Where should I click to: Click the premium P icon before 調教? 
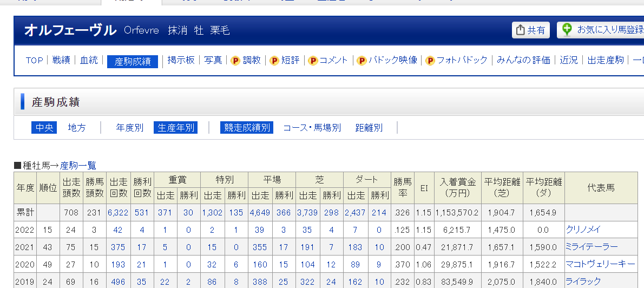235,61
